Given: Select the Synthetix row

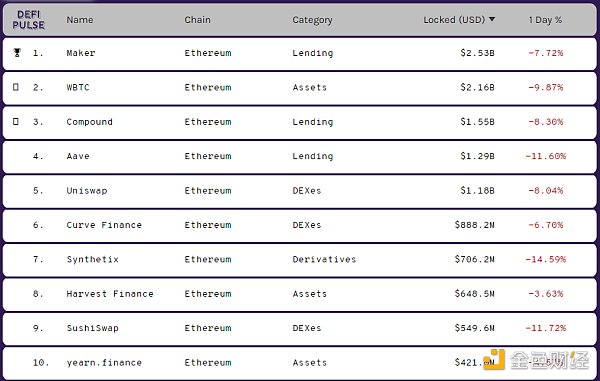Looking at the screenshot, I should point(300,260).
